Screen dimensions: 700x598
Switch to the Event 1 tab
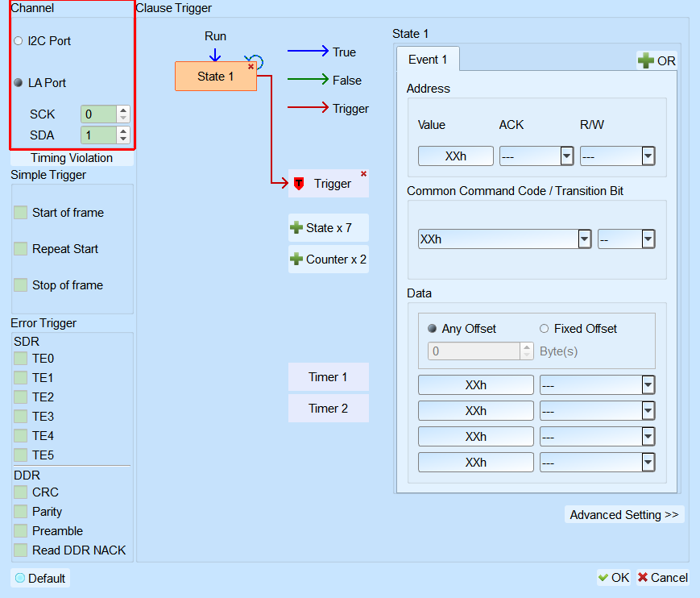tap(428, 60)
